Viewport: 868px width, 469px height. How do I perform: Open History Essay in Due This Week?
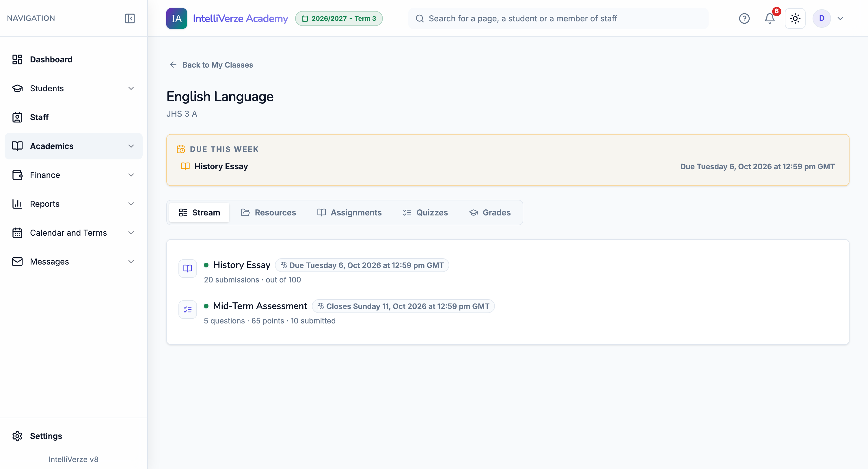(x=221, y=166)
